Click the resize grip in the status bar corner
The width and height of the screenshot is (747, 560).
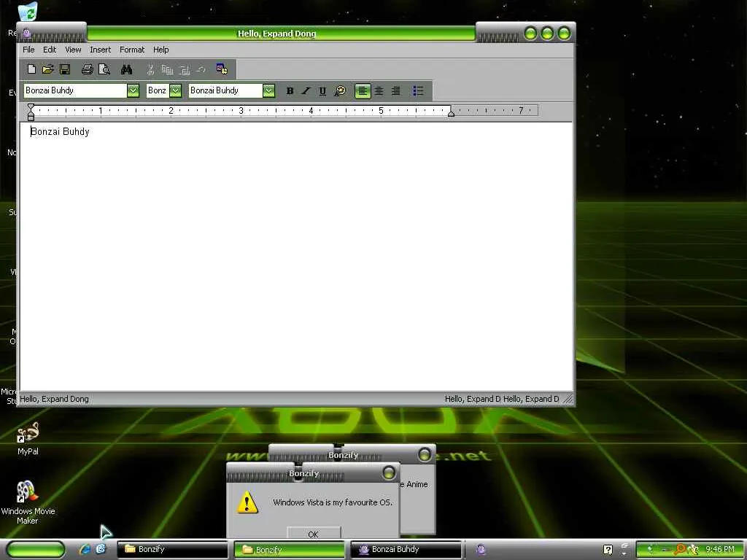click(x=568, y=399)
